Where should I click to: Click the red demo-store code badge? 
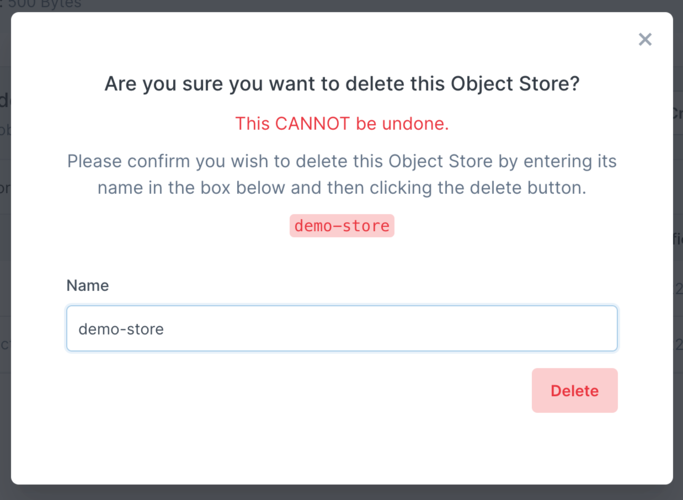coord(342,226)
